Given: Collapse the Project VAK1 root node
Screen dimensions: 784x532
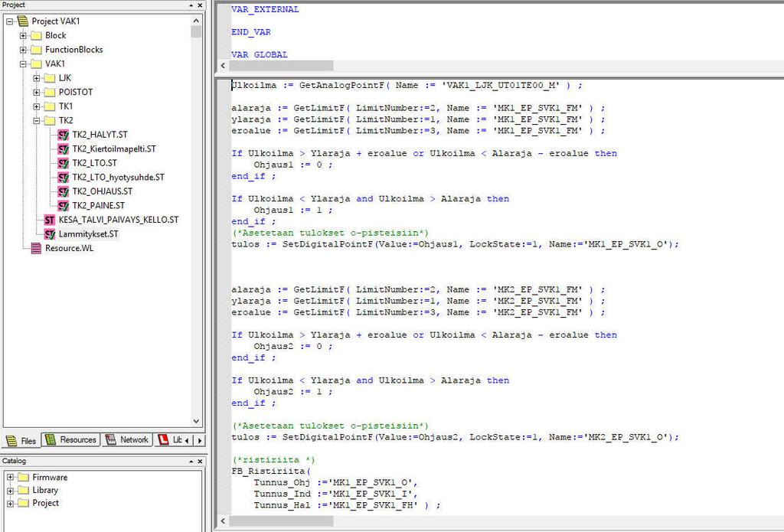Looking at the screenshot, I should 9,21.
